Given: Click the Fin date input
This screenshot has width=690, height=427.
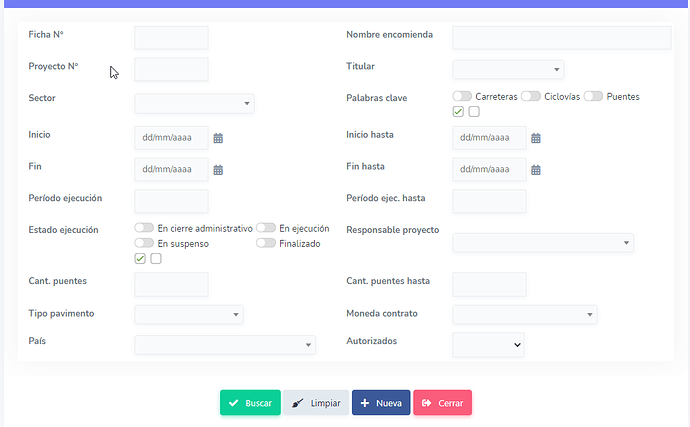Looking at the screenshot, I should [x=171, y=169].
